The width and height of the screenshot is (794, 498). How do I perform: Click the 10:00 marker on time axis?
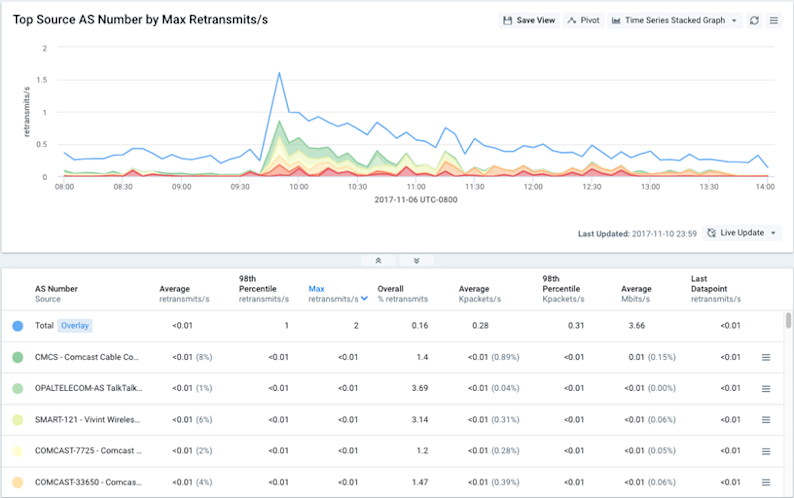299,187
